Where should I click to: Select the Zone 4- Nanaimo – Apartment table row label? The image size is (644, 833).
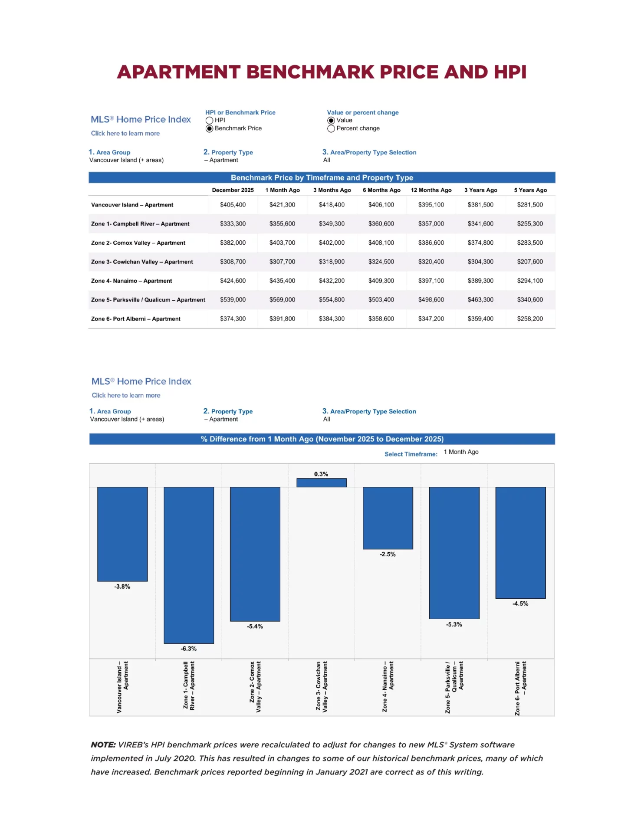[x=131, y=281]
